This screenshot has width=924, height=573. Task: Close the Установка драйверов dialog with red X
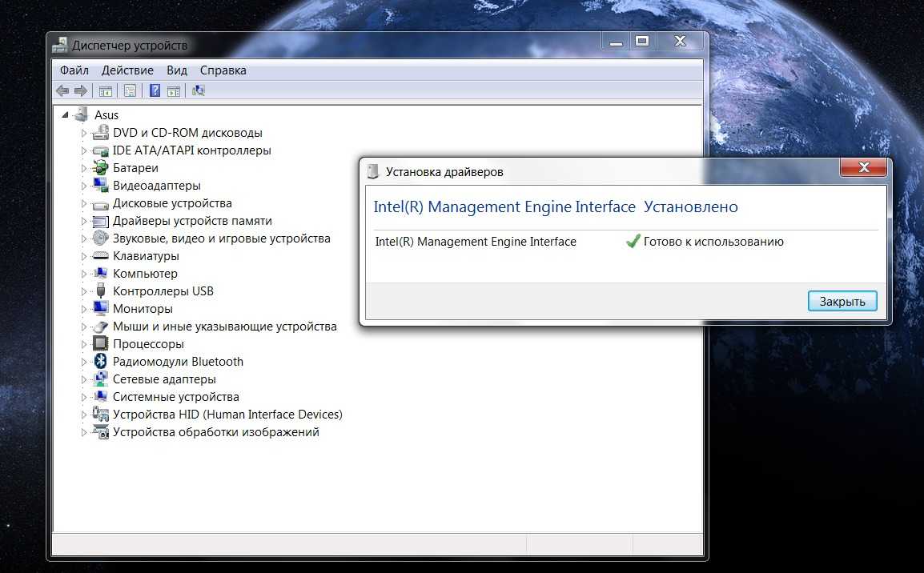864,167
